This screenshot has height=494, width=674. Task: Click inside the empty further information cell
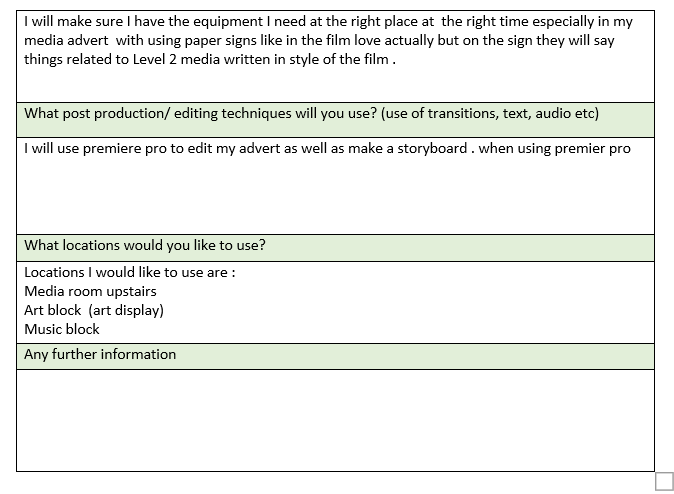tap(335, 420)
